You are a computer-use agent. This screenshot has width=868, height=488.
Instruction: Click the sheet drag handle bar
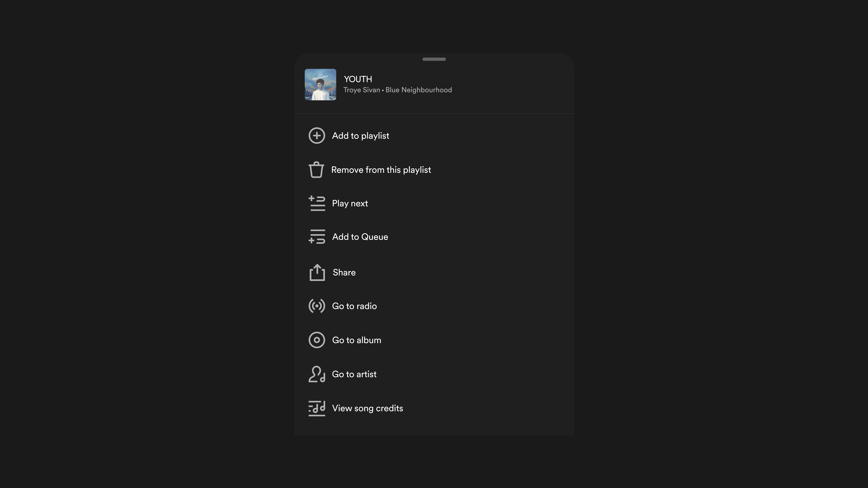pos(434,59)
